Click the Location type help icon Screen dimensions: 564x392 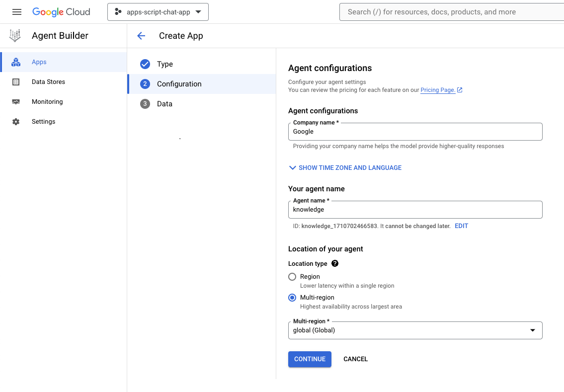coord(335,263)
